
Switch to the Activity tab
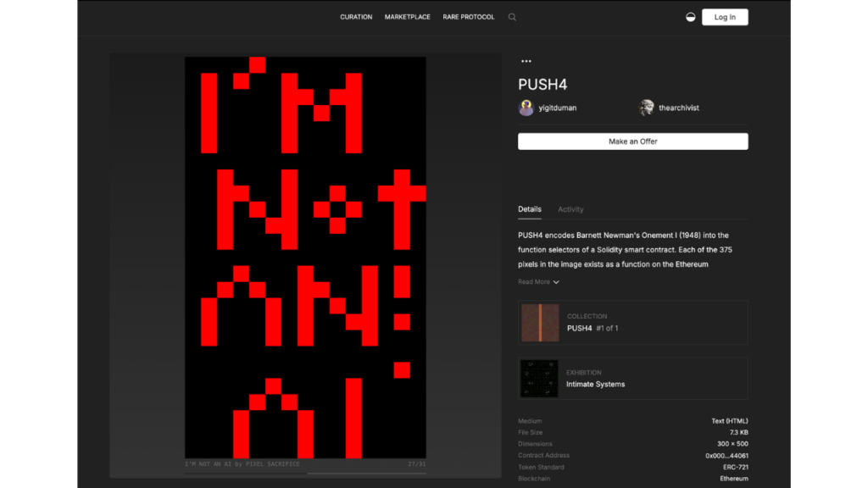(x=570, y=209)
